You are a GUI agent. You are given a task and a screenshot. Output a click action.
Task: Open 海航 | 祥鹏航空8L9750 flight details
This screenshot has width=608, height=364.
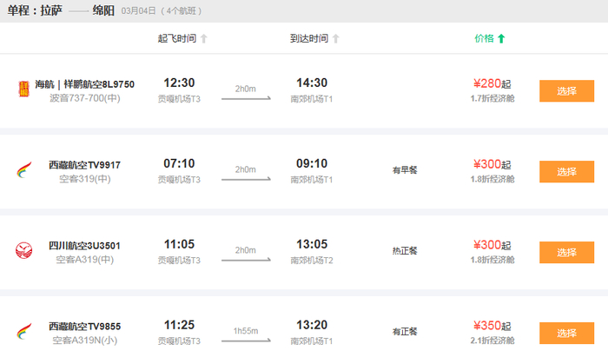tap(90, 84)
